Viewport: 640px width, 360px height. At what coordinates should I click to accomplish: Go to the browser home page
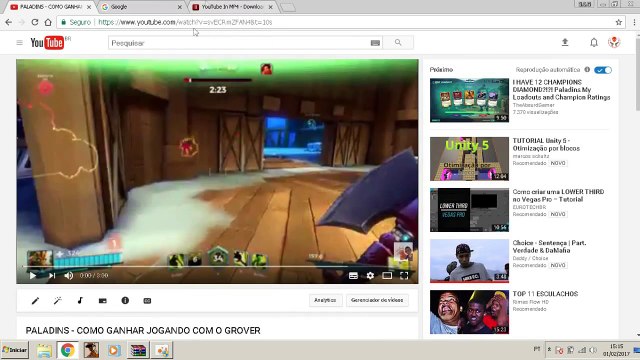(x=48, y=22)
